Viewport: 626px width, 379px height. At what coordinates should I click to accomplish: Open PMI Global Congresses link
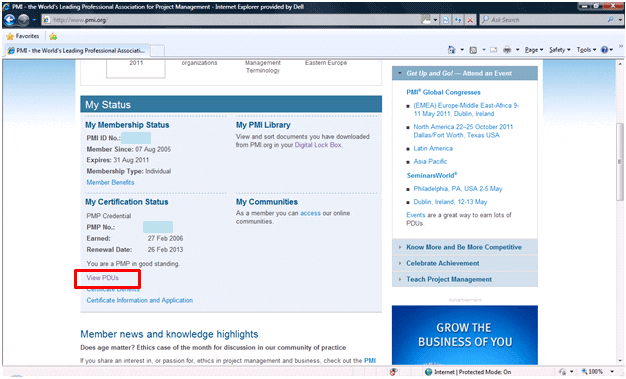pos(443,92)
